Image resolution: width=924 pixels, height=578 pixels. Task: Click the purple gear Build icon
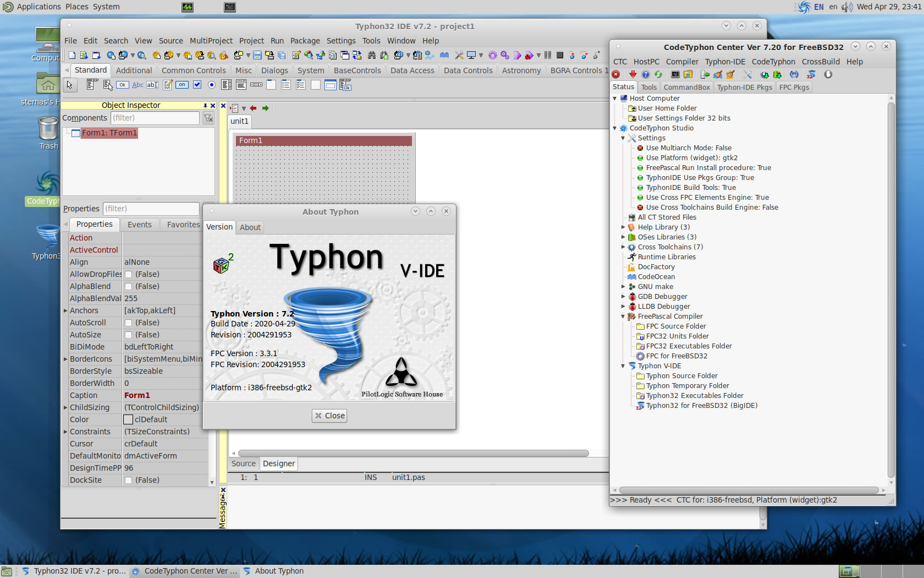(492, 55)
